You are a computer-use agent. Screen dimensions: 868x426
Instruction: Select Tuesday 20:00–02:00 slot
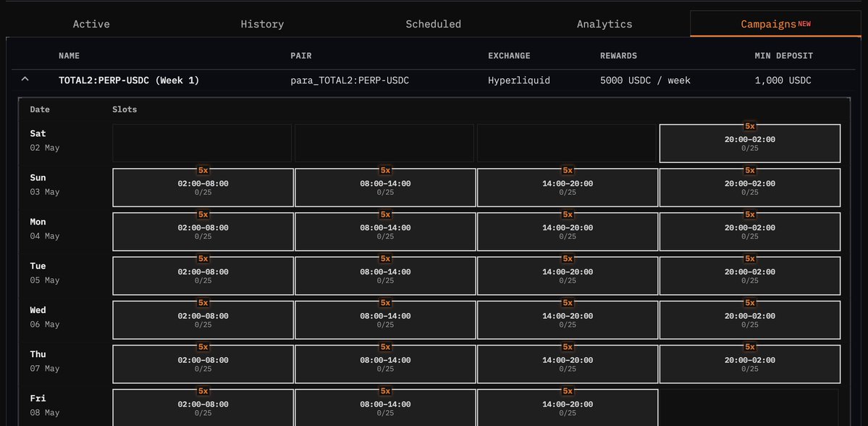[750, 275]
